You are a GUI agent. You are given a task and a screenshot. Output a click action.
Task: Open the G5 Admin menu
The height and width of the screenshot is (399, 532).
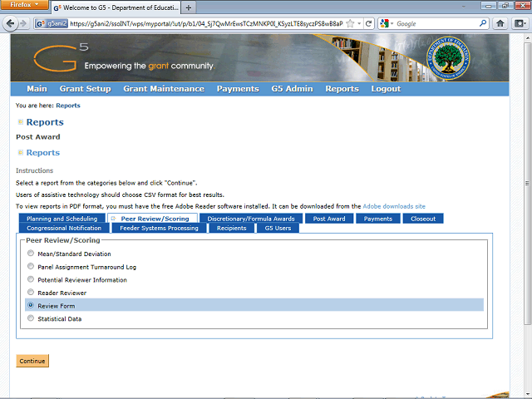click(x=292, y=89)
